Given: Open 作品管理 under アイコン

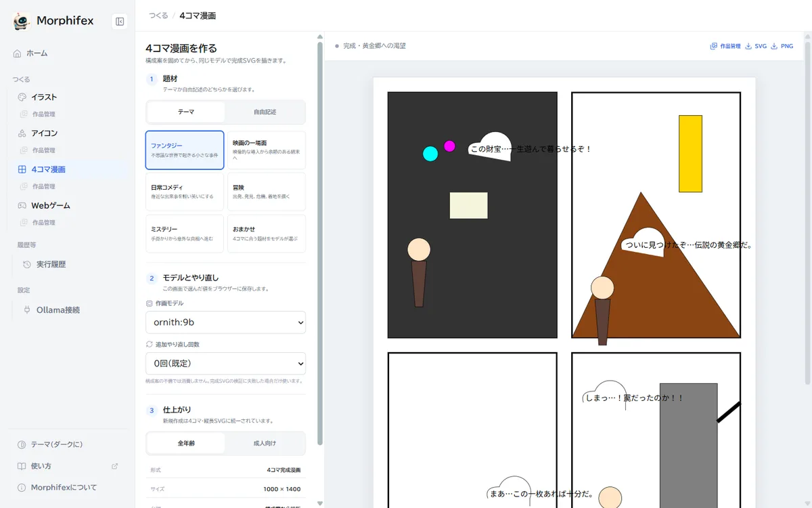Looking at the screenshot, I should pyautogui.click(x=43, y=150).
